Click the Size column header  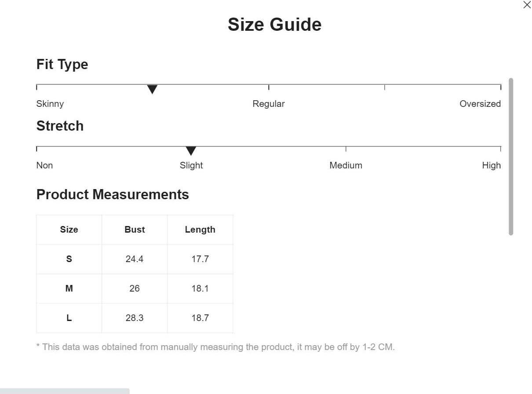pos(69,230)
